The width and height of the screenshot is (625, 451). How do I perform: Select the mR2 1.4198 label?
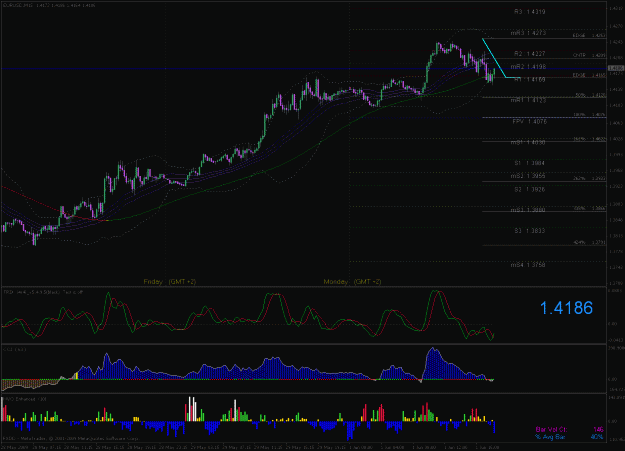528,67
